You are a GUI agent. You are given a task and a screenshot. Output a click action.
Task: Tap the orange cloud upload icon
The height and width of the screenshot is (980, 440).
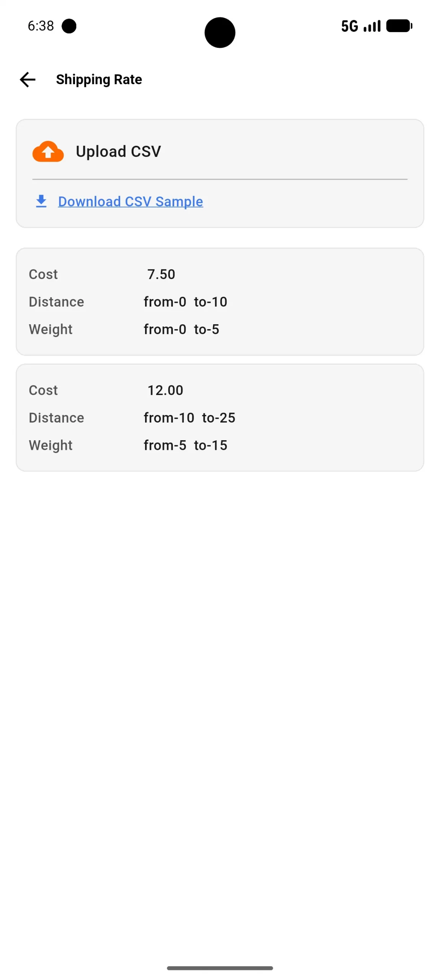(x=48, y=152)
